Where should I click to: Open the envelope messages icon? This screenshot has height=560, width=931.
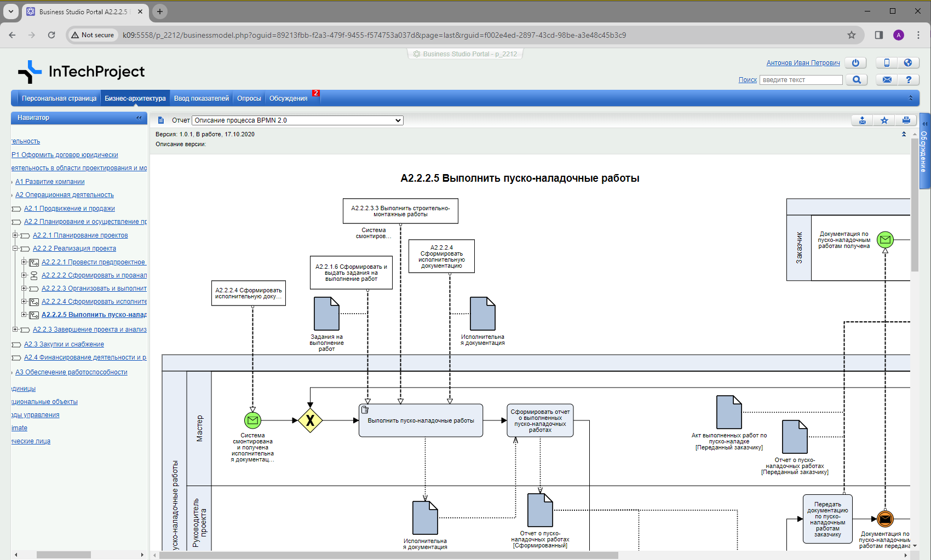coord(887,80)
